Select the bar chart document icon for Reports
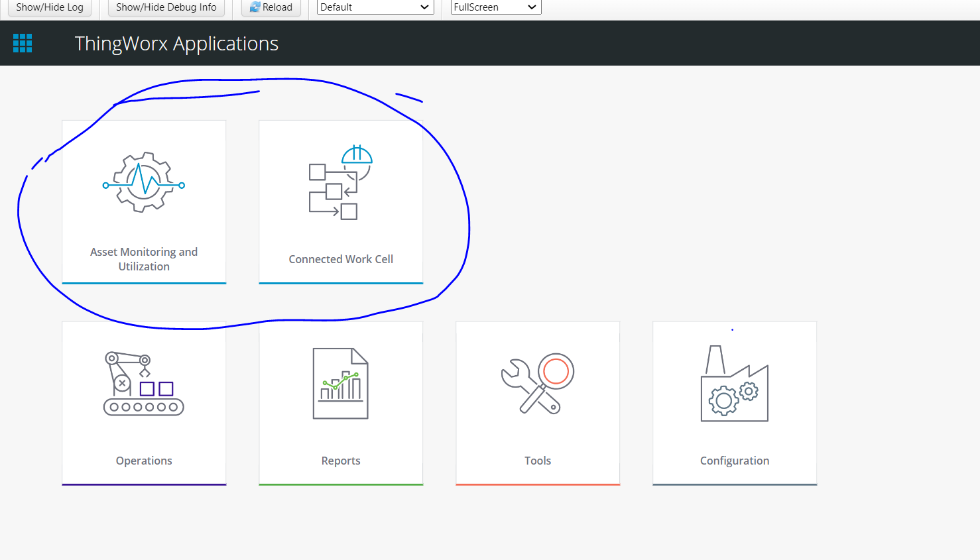980x560 pixels. (x=340, y=383)
